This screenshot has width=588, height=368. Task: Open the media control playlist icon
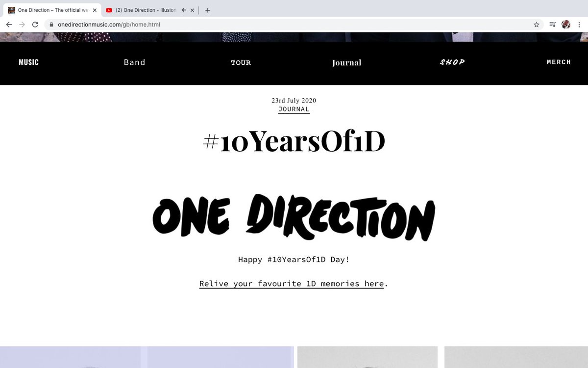coord(553,24)
